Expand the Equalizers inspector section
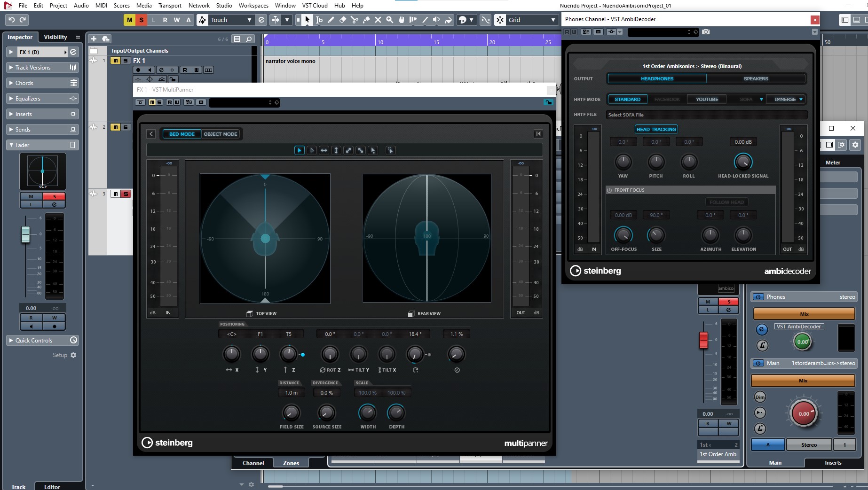868x490 pixels. pos(28,99)
